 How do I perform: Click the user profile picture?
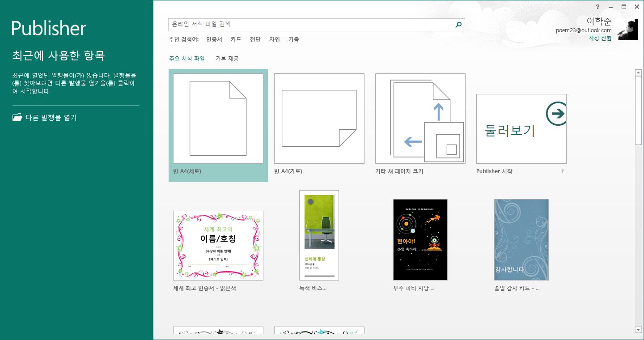[x=627, y=30]
